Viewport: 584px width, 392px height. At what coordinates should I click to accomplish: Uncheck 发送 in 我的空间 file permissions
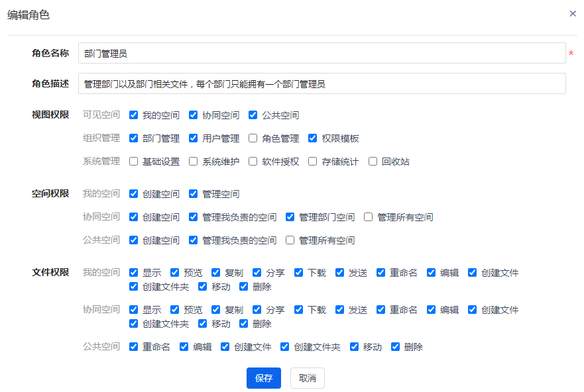pyautogui.click(x=339, y=273)
